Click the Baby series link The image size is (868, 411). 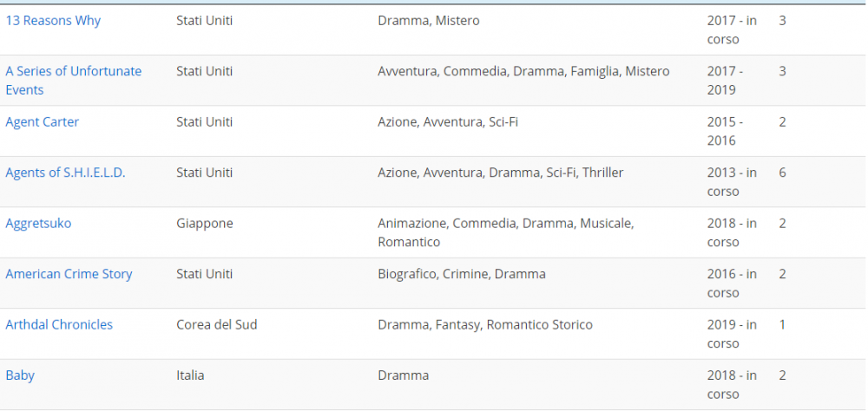[x=20, y=375]
